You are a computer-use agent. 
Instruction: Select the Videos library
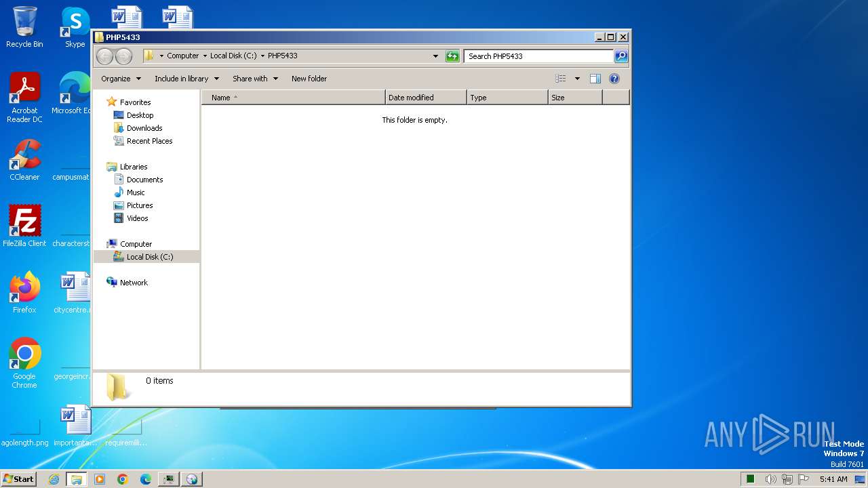point(137,218)
